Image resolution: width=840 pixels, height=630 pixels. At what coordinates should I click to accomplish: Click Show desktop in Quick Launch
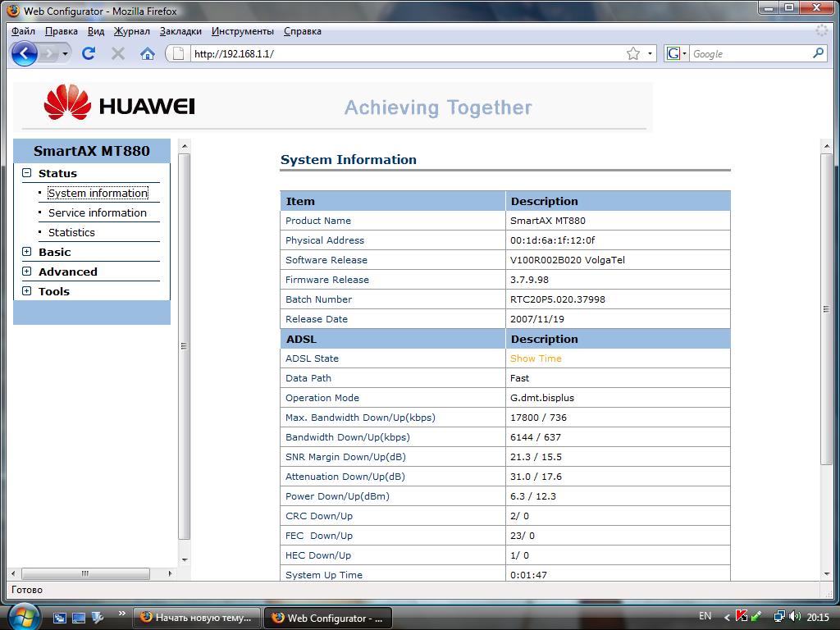79,619
